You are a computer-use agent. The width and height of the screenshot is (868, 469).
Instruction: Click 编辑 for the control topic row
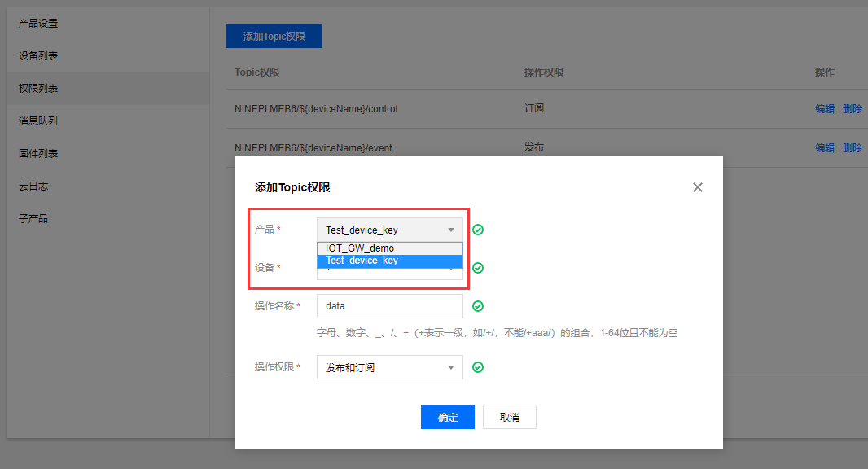[824, 108]
